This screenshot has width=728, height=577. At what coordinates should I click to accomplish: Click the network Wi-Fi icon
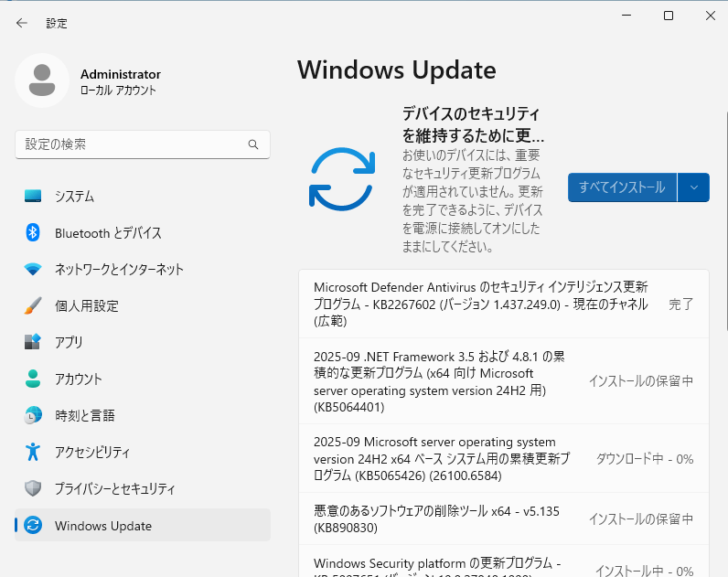click(33, 270)
